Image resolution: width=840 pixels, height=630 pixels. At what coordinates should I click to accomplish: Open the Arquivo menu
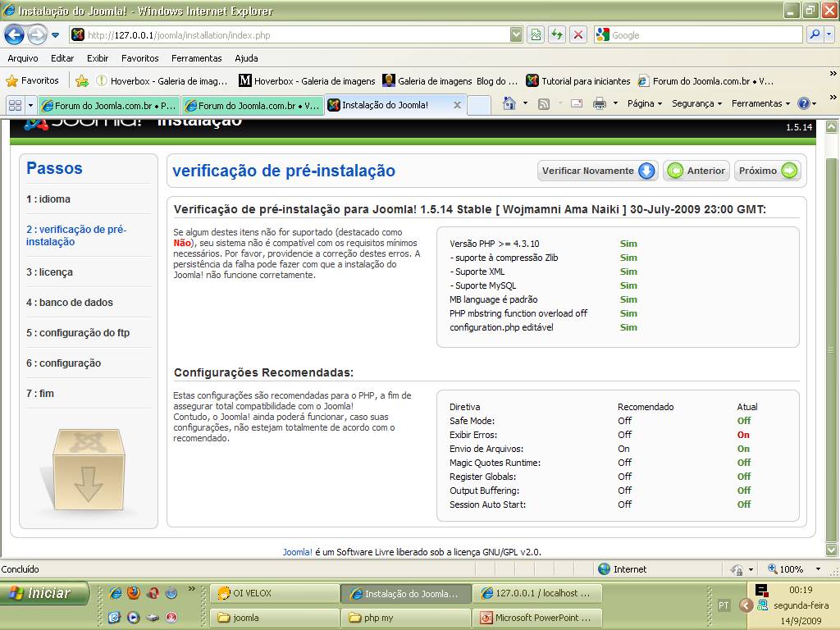tap(22, 58)
